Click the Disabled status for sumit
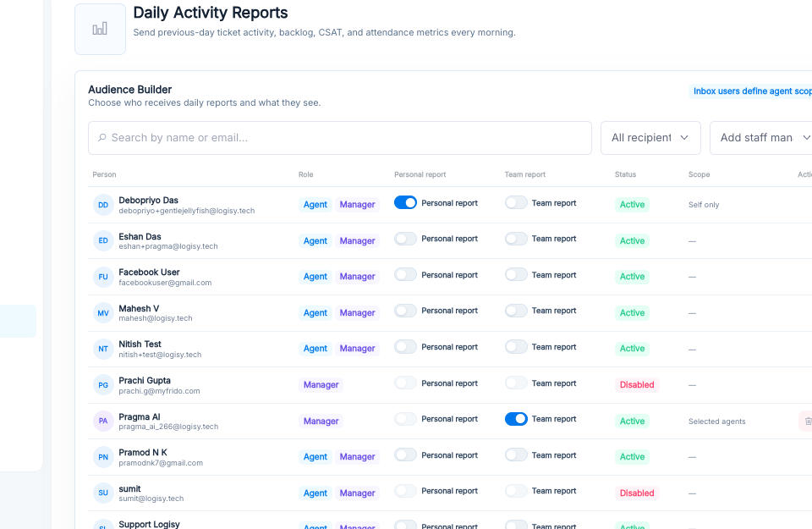The height and width of the screenshot is (529, 812). pos(637,493)
